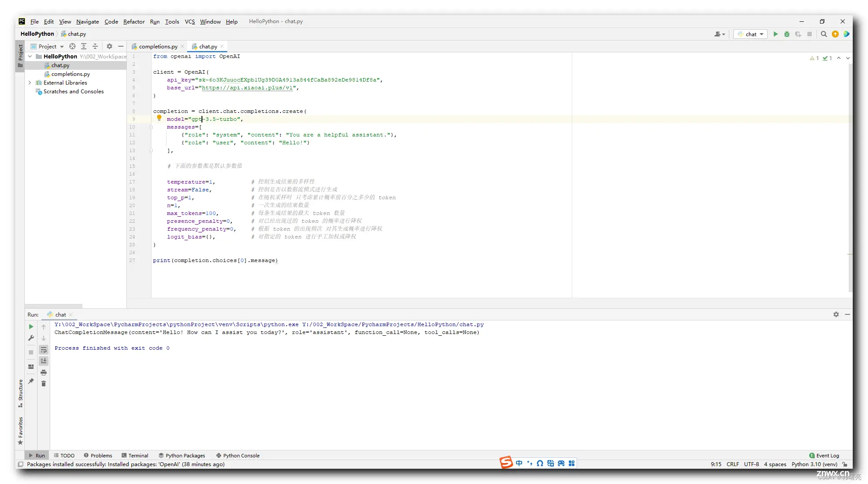Open the JetBrains Space colorful icon
This screenshot has height=484, width=868.
847,34
